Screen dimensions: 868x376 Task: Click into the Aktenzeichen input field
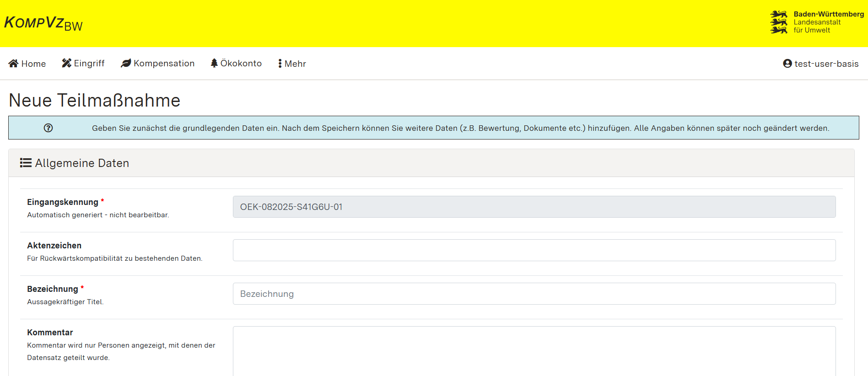[x=534, y=250]
